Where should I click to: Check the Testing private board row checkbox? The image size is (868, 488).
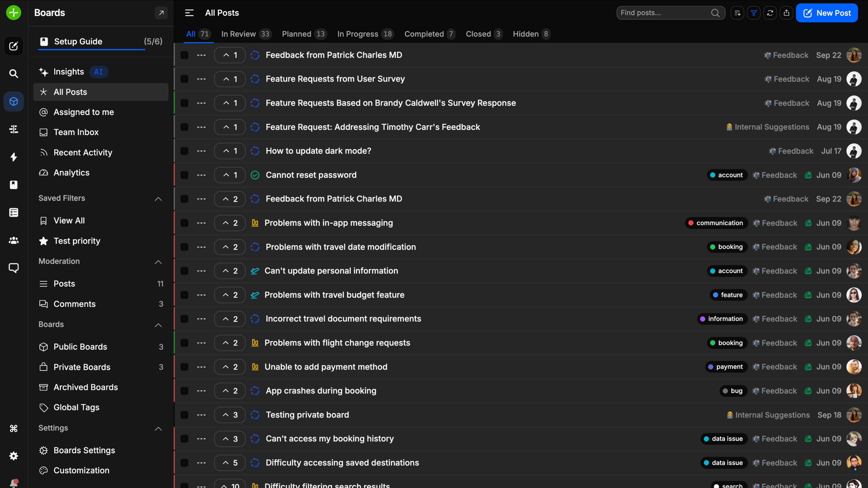[x=185, y=415]
